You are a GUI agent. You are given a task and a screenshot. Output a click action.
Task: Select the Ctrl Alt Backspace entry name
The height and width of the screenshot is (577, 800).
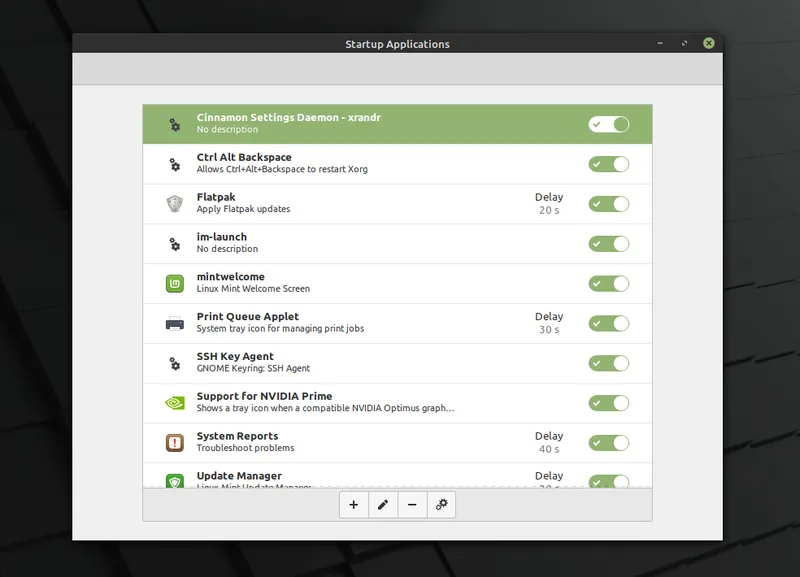(244, 157)
